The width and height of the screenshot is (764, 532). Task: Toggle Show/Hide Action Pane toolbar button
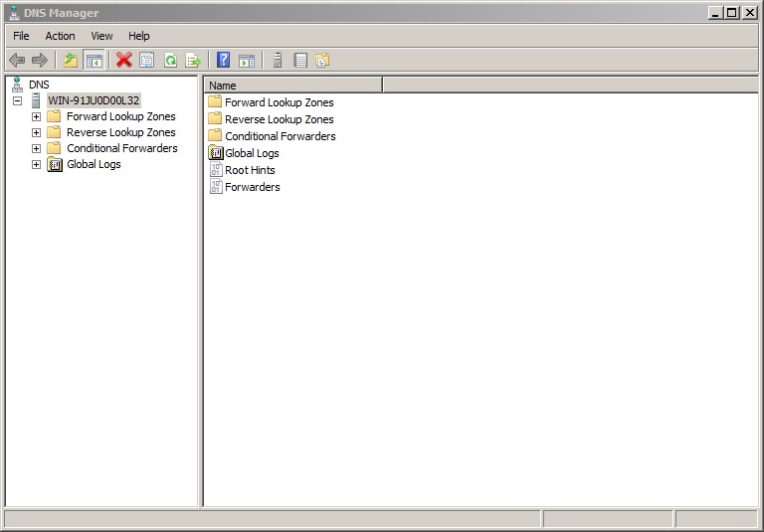(x=247, y=61)
